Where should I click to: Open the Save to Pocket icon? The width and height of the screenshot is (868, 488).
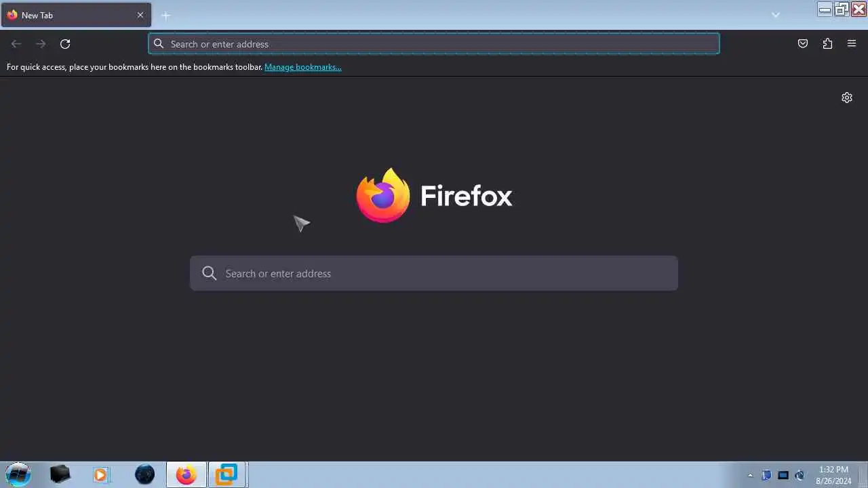803,44
